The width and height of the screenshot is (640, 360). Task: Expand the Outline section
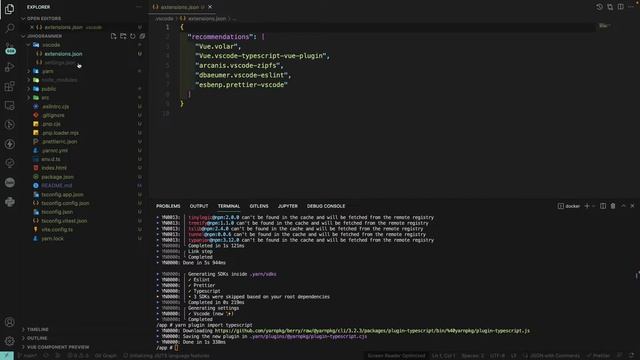(x=37, y=338)
